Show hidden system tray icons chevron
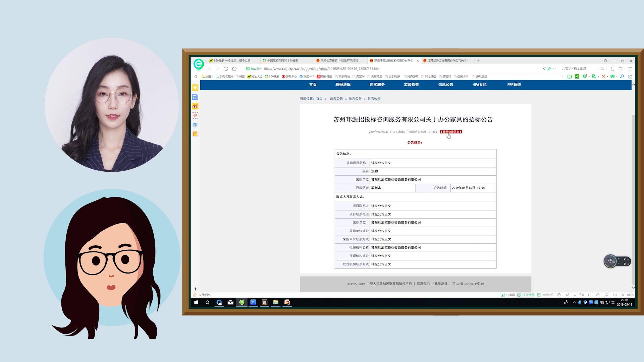Screen dimensions: 644x362 [x=574, y=302]
